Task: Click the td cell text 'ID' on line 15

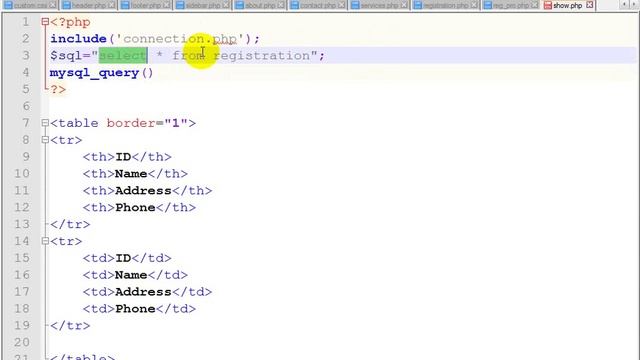Action: 123,258
